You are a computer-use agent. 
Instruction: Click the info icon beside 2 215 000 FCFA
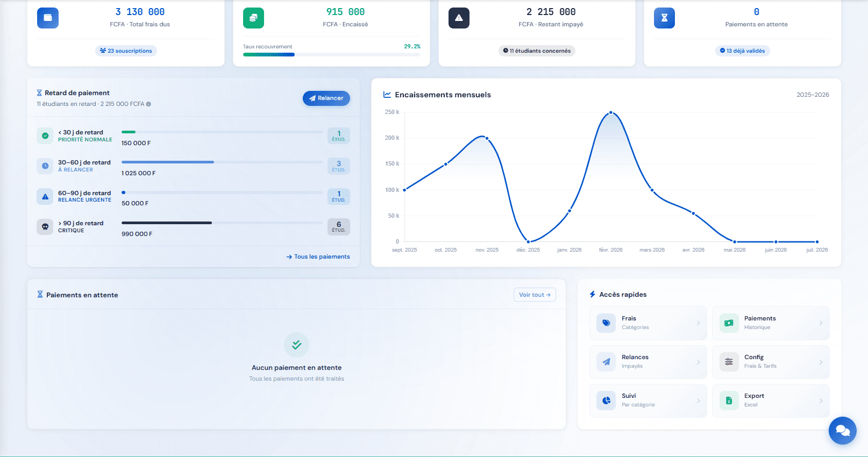point(148,104)
